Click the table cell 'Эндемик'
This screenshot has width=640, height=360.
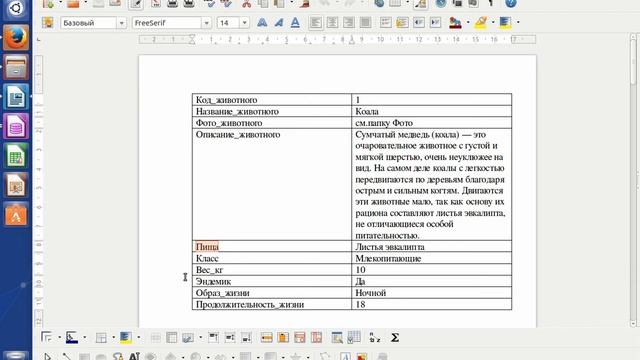272,281
